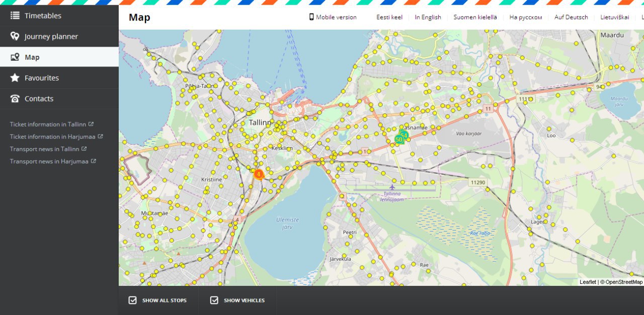
Task: Click the Väo karjäär label
Action: (468, 134)
